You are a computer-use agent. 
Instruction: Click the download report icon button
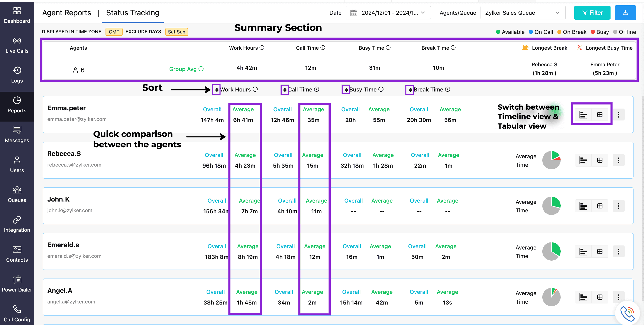coord(625,13)
